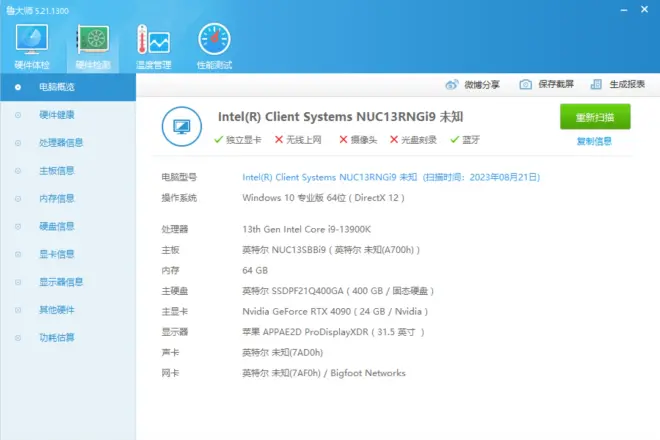Click the 鲁大师 5.21.1300 title text

pos(37,11)
